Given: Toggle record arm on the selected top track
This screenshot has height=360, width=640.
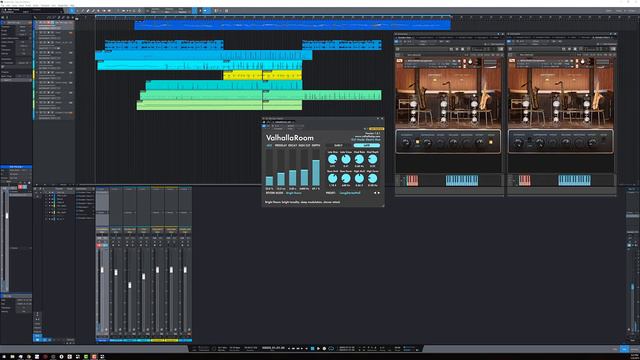Looking at the screenshot, I should 49,22.
